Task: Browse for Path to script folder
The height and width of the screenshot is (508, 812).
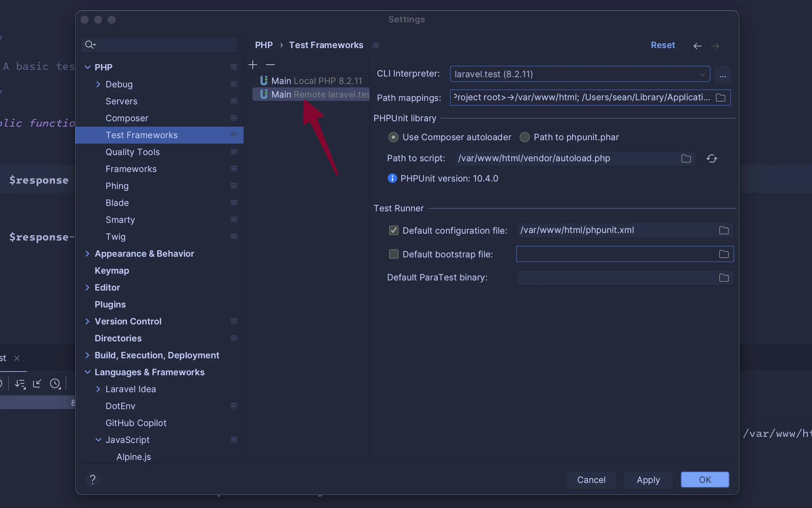Action: click(686, 158)
